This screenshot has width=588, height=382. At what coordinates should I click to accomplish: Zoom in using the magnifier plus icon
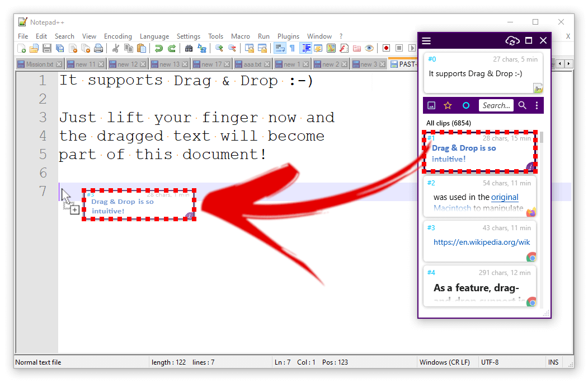click(x=219, y=48)
